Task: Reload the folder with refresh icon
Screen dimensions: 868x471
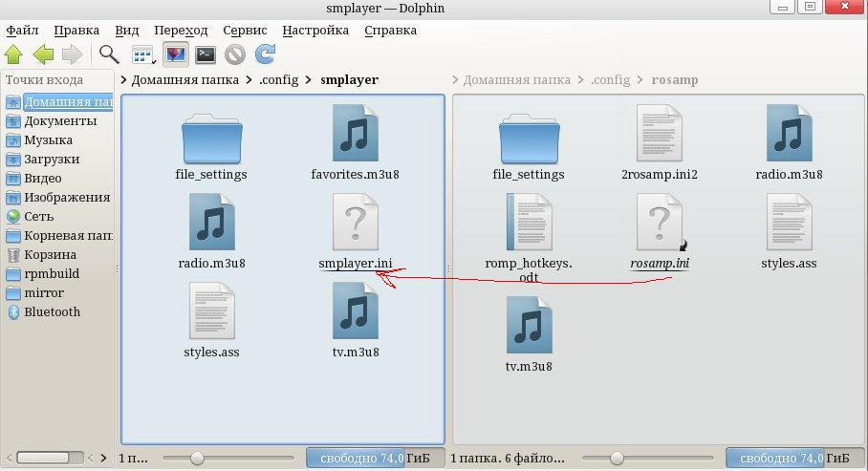Action: 265,54
